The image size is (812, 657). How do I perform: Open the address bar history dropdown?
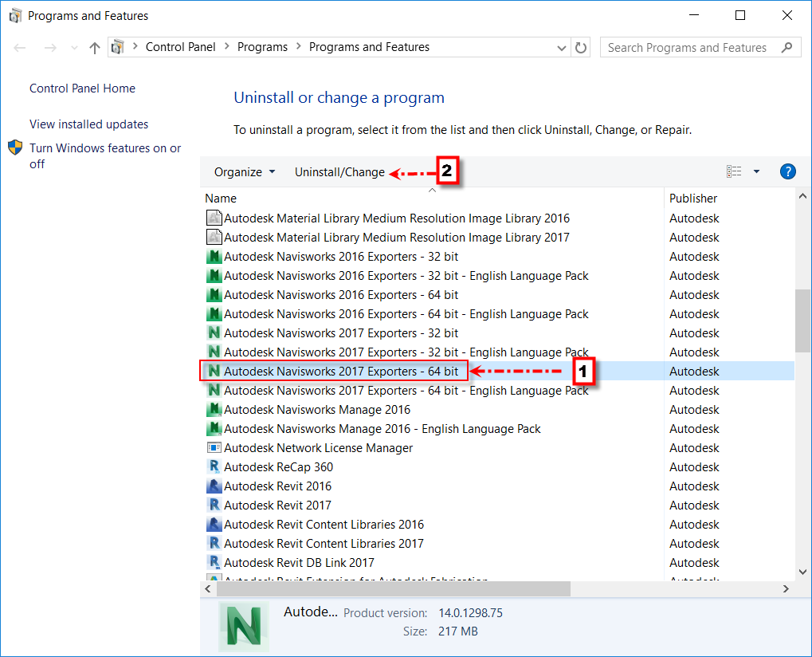(563, 48)
